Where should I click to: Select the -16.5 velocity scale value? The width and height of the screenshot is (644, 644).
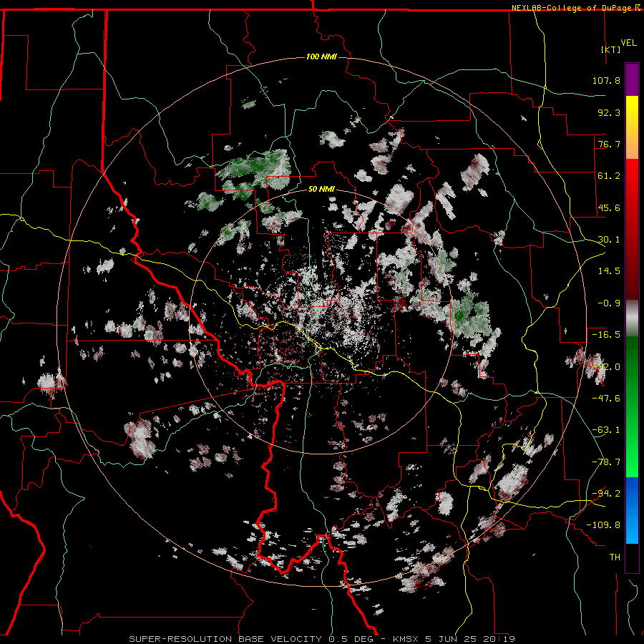606,335
